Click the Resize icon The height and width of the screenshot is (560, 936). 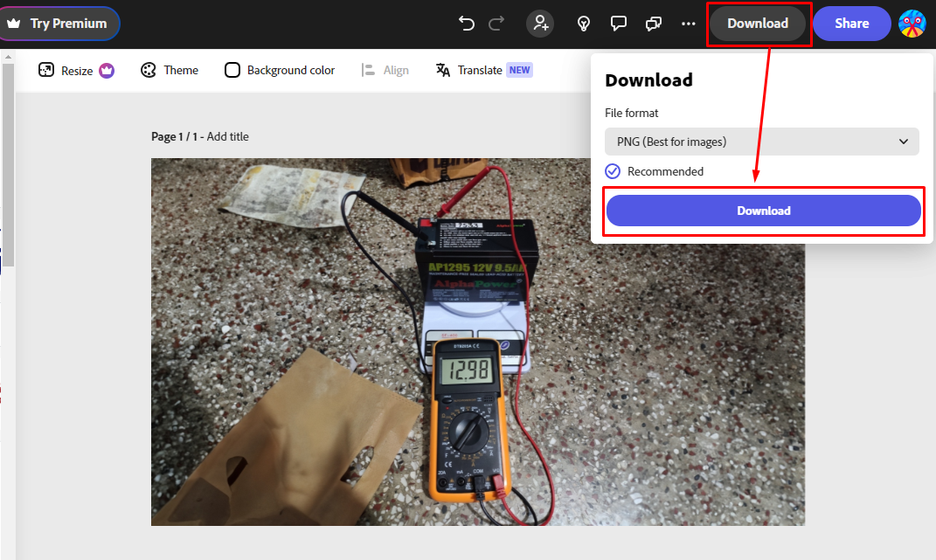(46, 70)
